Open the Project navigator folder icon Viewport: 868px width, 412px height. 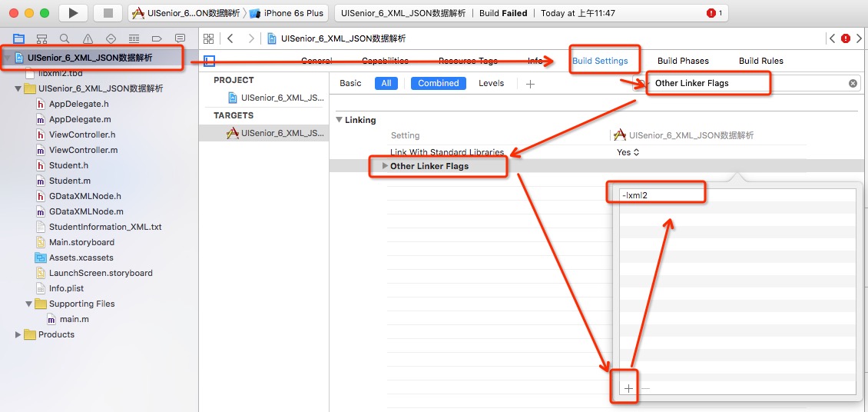[x=19, y=38]
